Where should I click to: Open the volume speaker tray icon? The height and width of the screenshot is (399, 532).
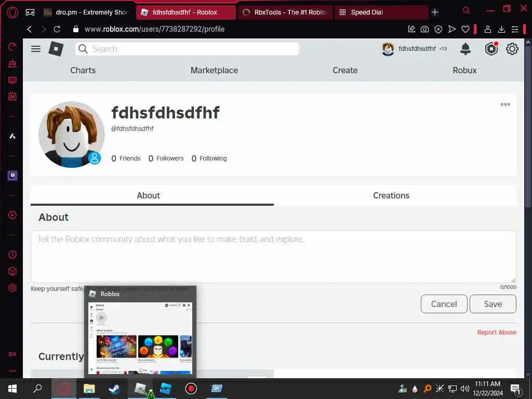464,389
